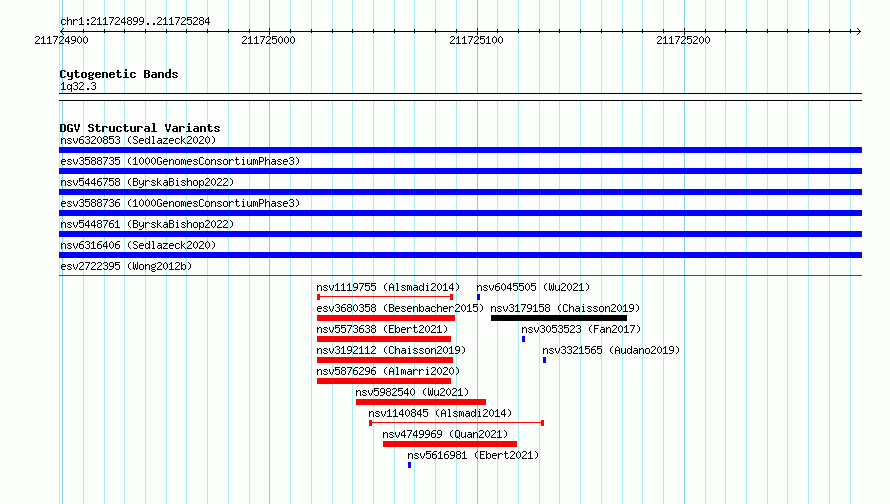The width and height of the screenshot is (890, 504).
Task: Click the DGV Structural Variants track title
Action: pos(140,128)
